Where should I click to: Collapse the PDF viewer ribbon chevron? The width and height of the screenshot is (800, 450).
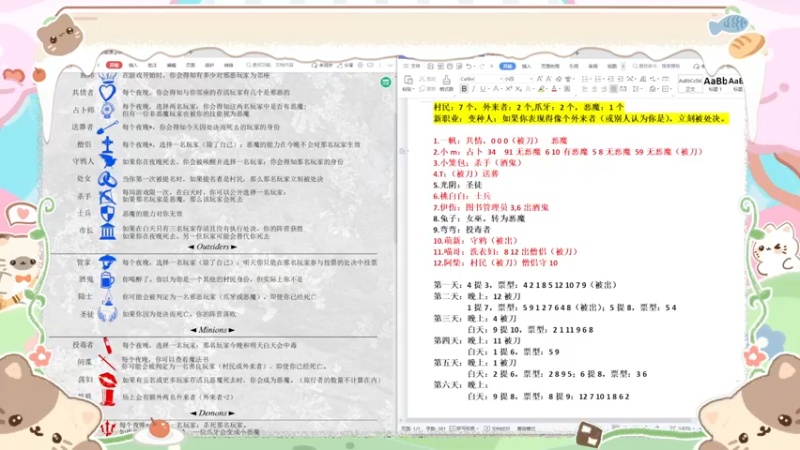tap(390, 65)
